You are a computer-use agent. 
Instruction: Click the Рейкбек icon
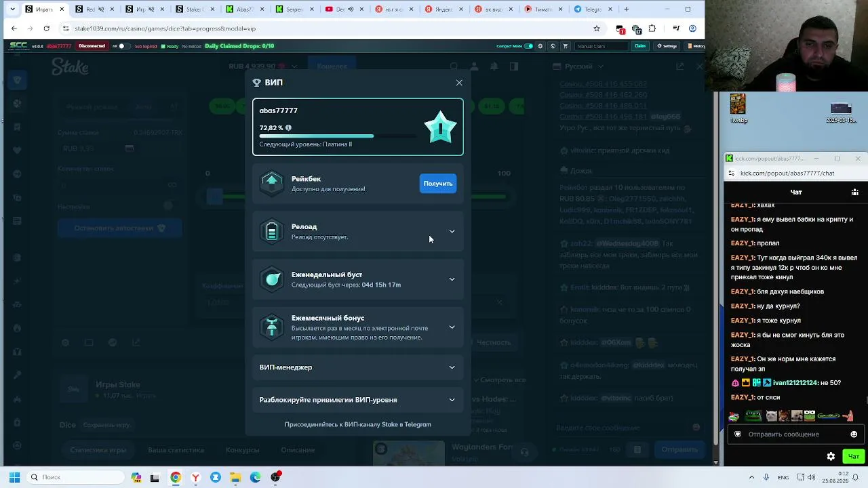tap(272, 183)
